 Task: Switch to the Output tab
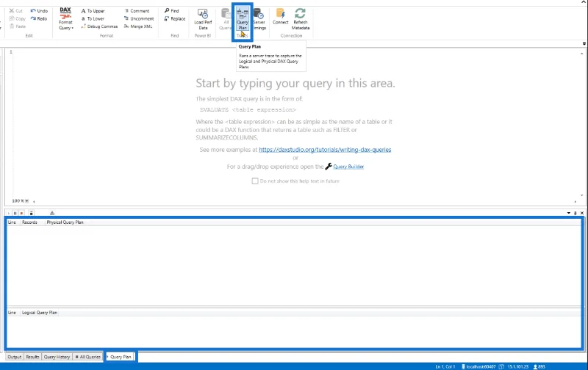pyautogui.click(x=15, y=357)
